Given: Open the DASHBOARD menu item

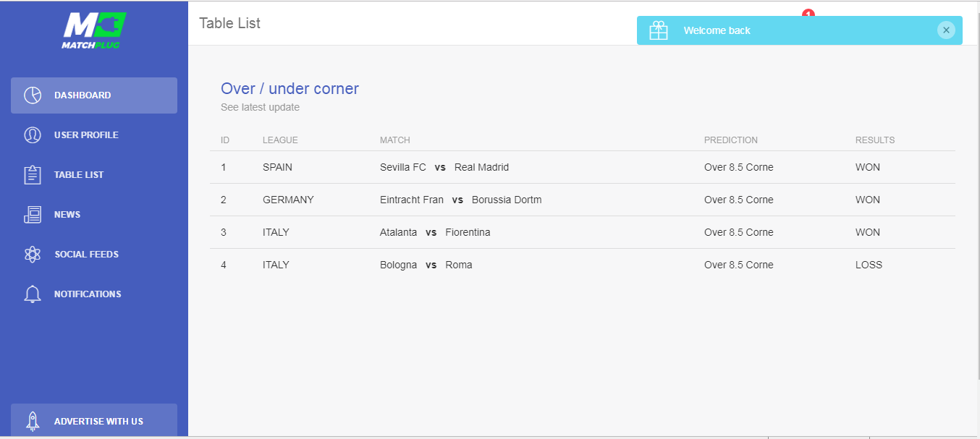Looking at the screenshot, I should point(94,95).
